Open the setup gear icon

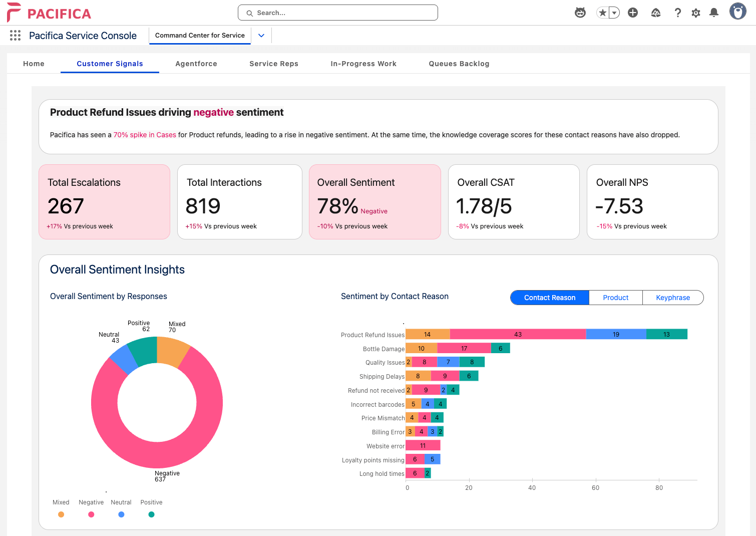coord(696,13)
